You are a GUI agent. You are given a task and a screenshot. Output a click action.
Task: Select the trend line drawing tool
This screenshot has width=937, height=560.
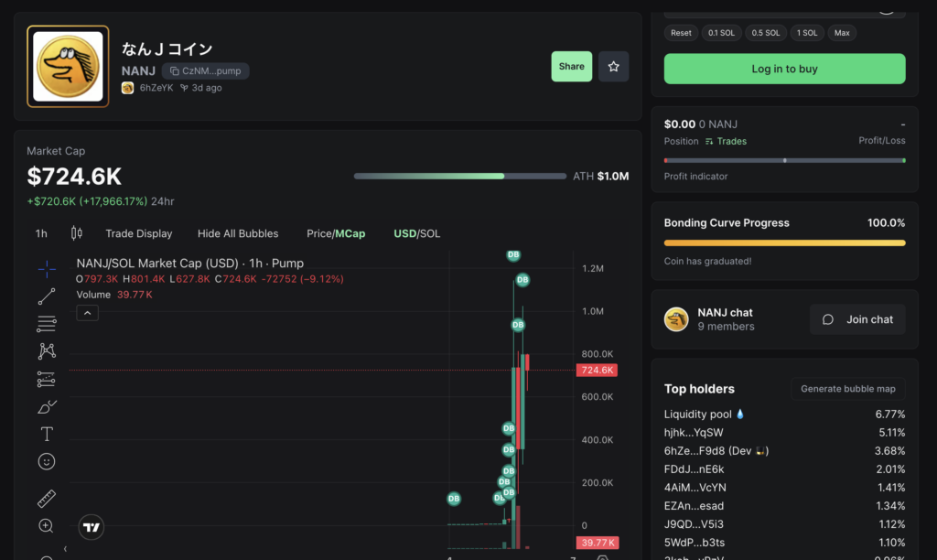tap(47, 296)
